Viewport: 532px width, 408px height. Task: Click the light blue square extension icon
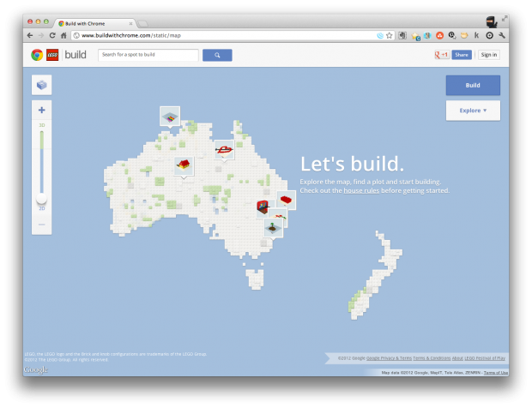coord(427,35)
